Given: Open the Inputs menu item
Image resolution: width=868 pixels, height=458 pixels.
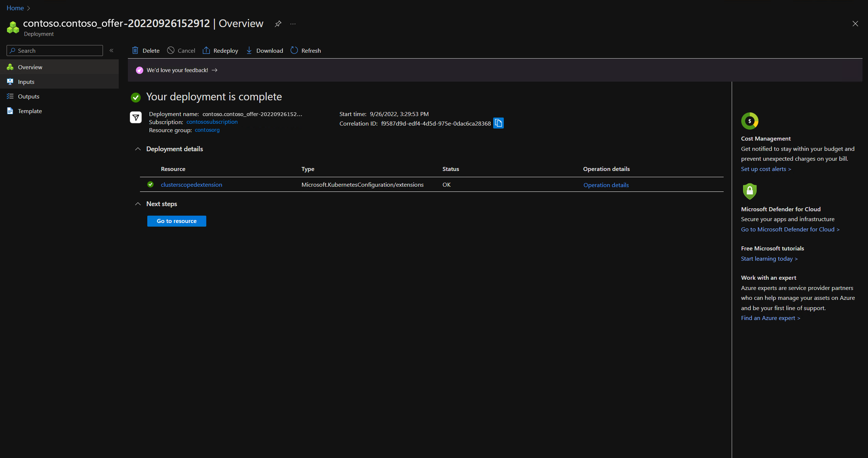Looking at the screenshot, I should tap(26, 82).
